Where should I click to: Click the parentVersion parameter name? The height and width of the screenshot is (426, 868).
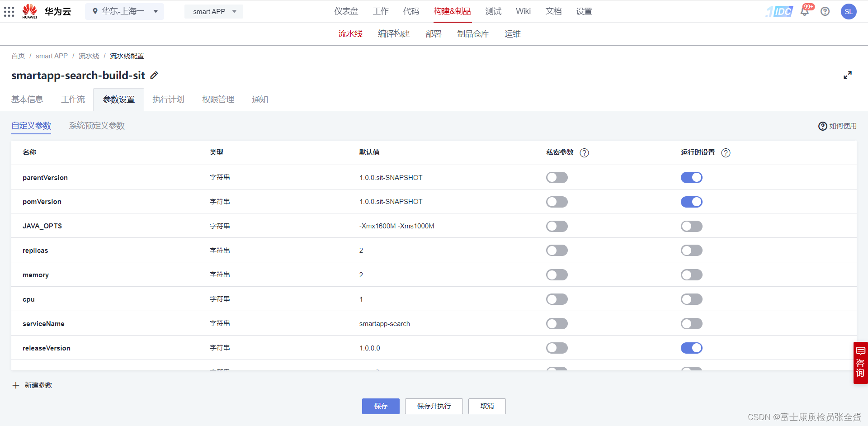(x=45, y=178)
